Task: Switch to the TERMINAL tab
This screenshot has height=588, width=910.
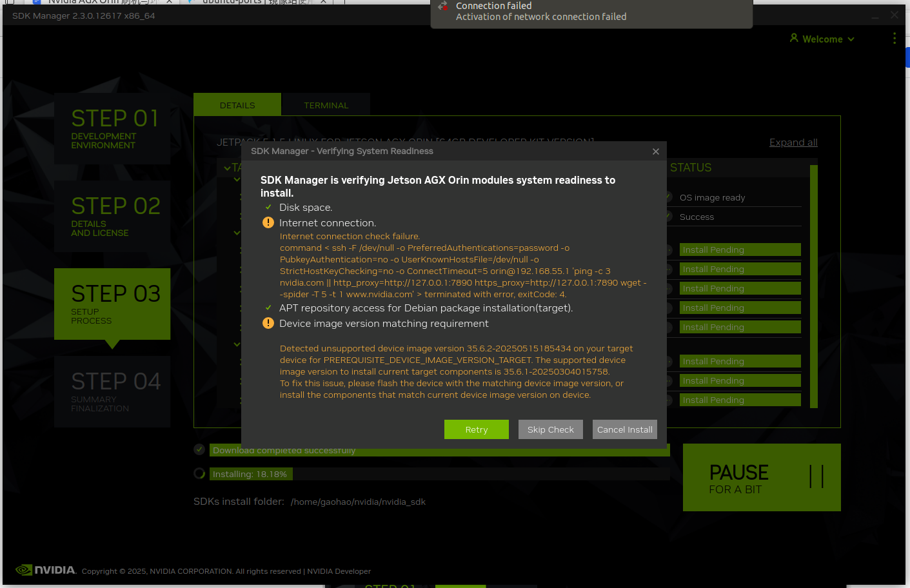Action: pos(326,105)
